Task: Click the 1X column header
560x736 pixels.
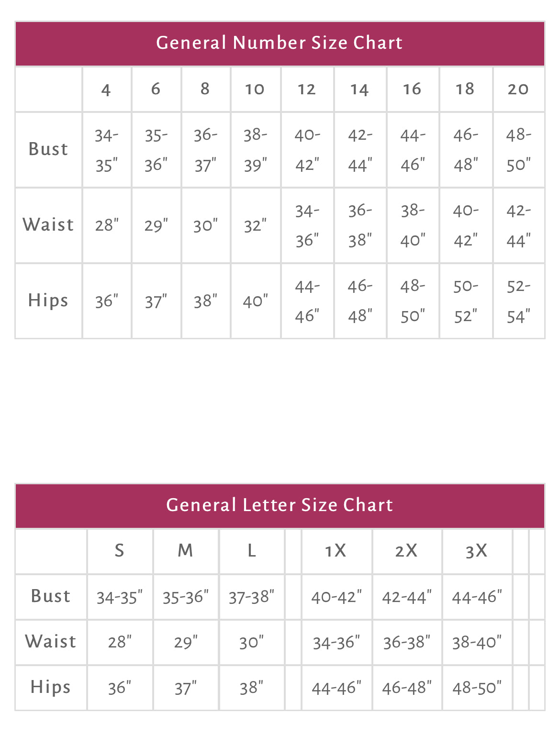Action: 336,551
